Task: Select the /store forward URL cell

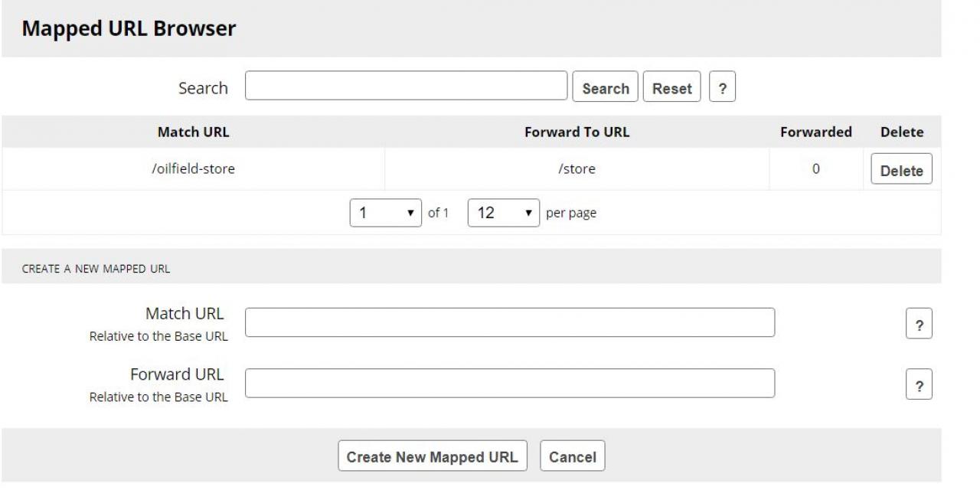Action: coord(577,169)
